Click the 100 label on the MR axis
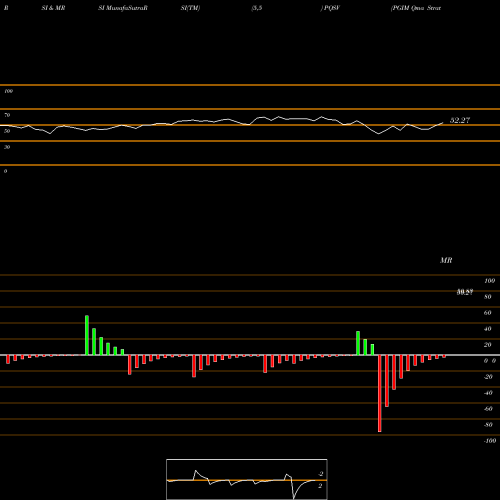Image resolution: width=500 pixels, height=500 pixels. tap(489, 281)
